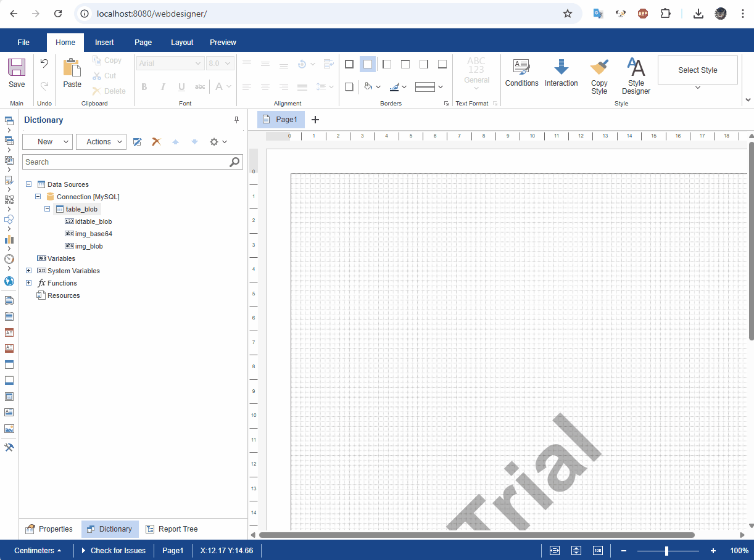Open the Style Designer
Screen dimensions: 754x560
(x=636, y=68)
